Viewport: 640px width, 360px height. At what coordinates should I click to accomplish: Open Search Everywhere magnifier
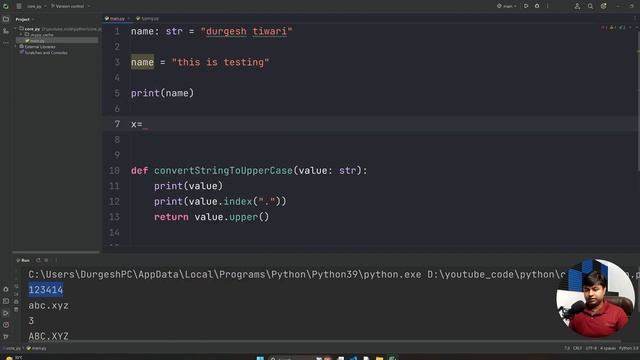point(590,6)
